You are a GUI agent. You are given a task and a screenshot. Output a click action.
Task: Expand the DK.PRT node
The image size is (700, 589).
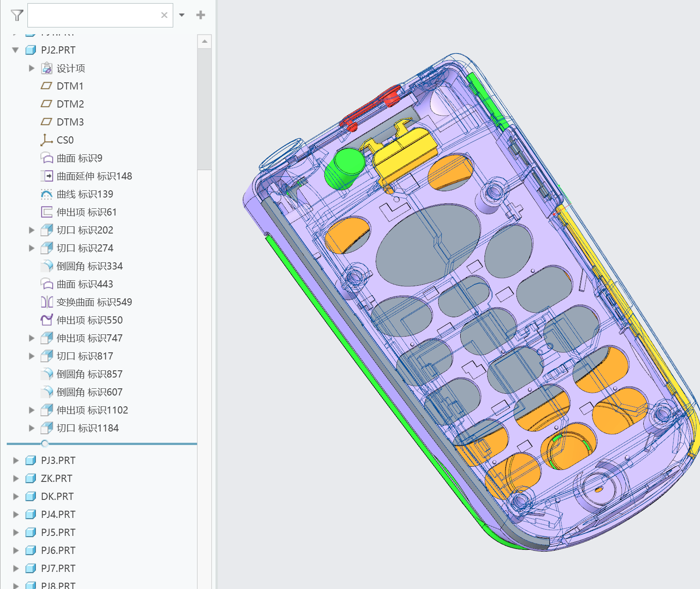[16, 496]
